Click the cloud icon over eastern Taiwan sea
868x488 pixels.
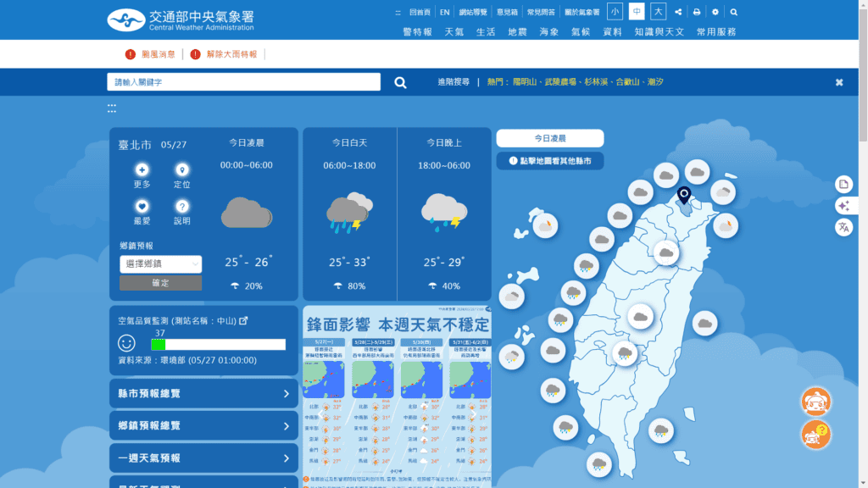[704, 323]
